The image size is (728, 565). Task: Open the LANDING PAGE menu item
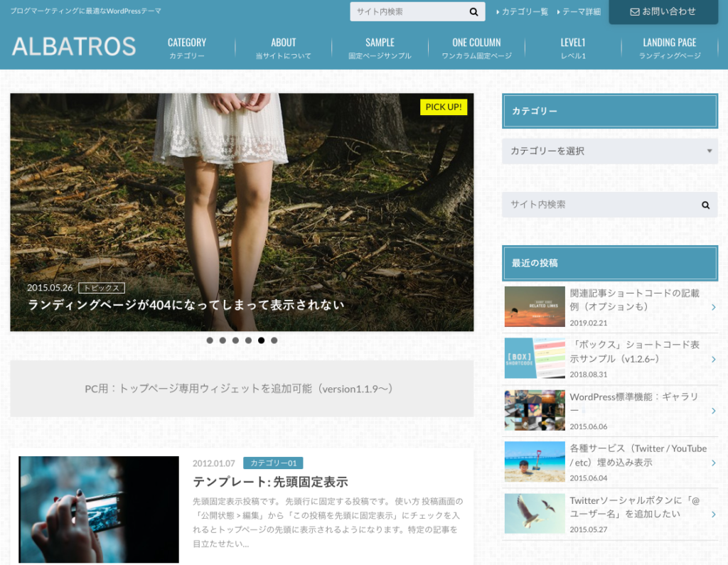coord(669,48)
